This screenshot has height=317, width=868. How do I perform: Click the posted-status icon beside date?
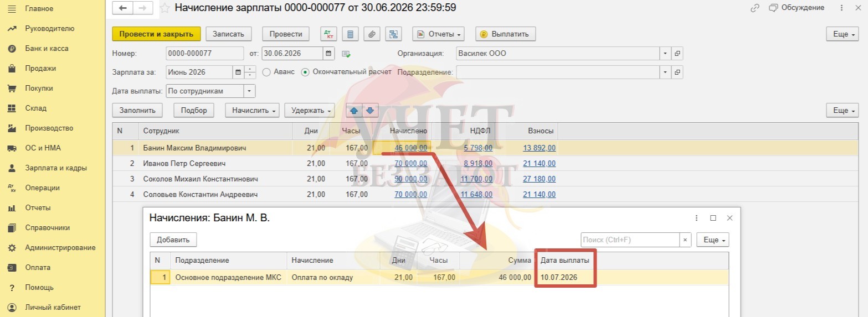[x=347, y=54]
